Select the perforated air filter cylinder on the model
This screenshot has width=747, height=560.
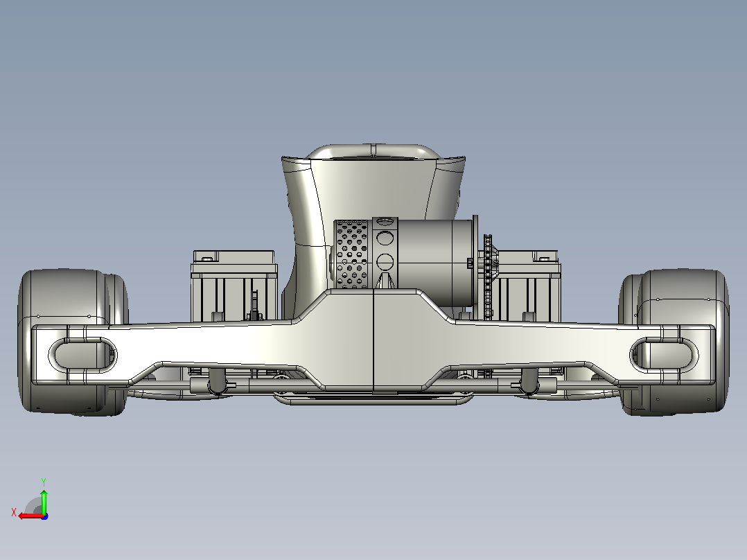[x=352, y=254]
